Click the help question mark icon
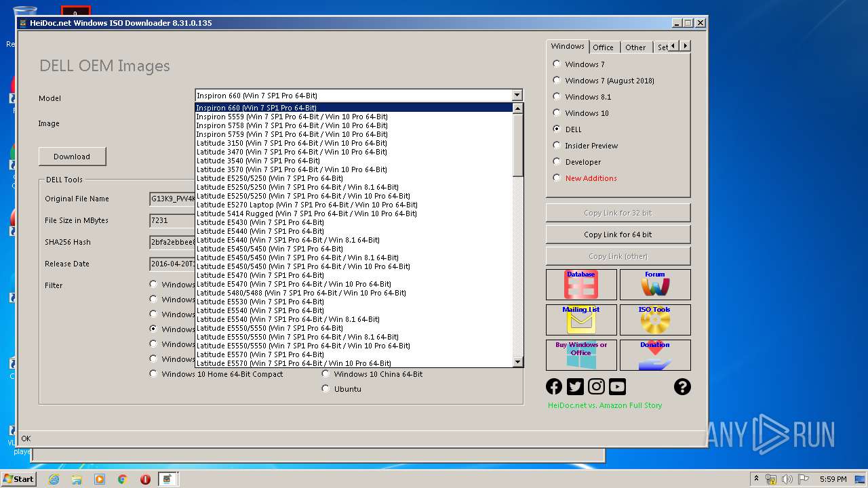868x488 pixels. 682,386
